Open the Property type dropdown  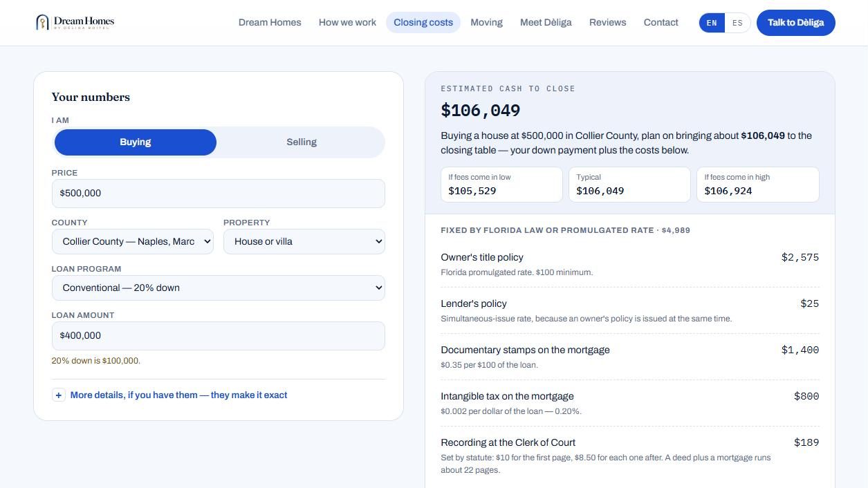point(304,242)
